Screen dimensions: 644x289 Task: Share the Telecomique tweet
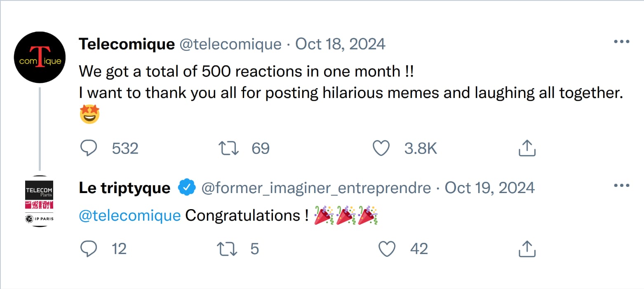point(526,148)
